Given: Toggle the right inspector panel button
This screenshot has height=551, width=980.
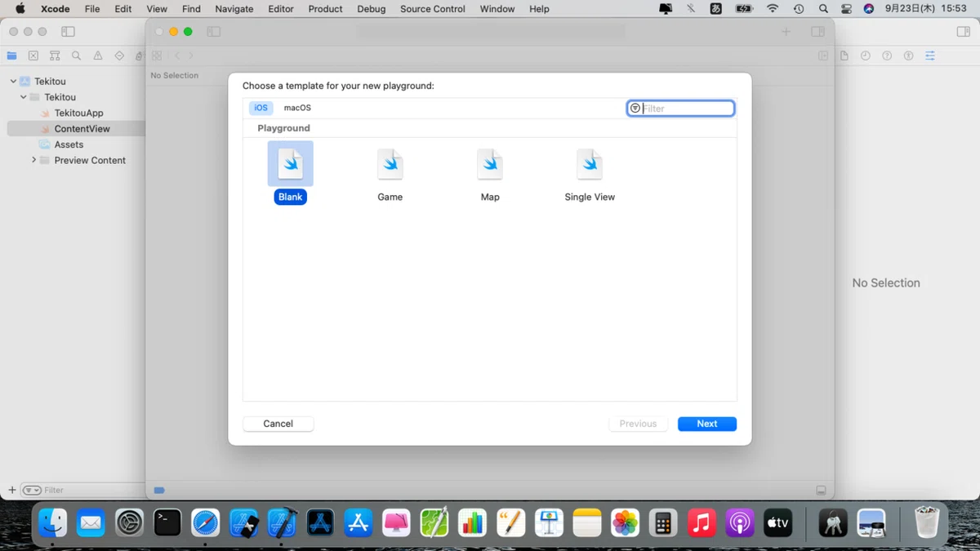Looking at the screenshot, I should [x=964, y=32].
